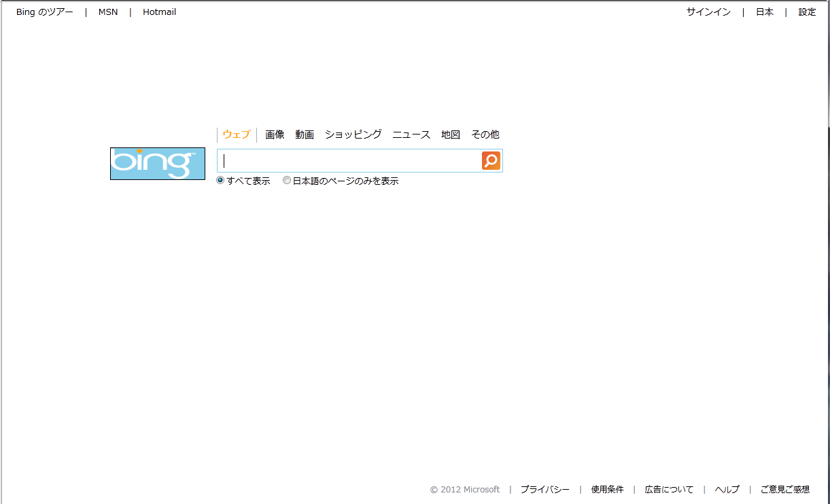Go to the MSN link
This screenshot has height=504, width=830.
pyautogui.click(x=108, y=12)
